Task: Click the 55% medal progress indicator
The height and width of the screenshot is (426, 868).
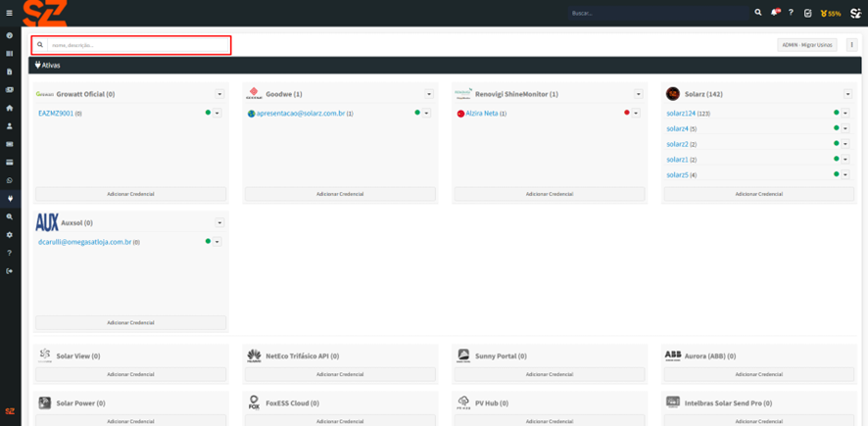Action: tap(831, 14)
